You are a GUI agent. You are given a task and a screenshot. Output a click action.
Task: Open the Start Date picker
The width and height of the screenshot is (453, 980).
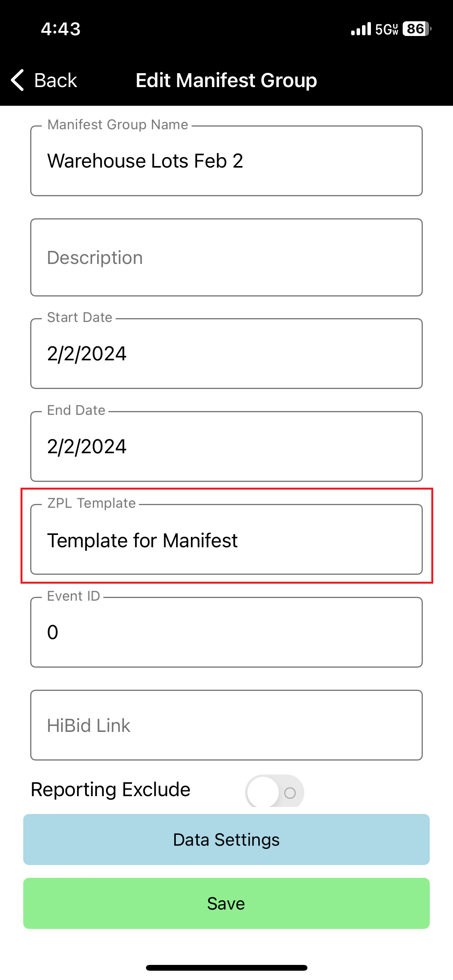click(x=226, y=354)
